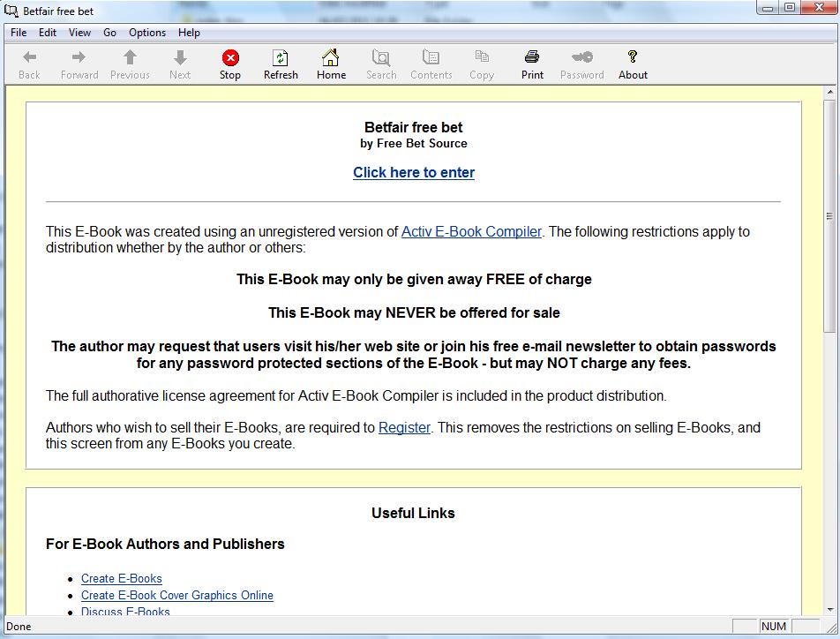Minimize the Betfair free bet window

[768, 8]
